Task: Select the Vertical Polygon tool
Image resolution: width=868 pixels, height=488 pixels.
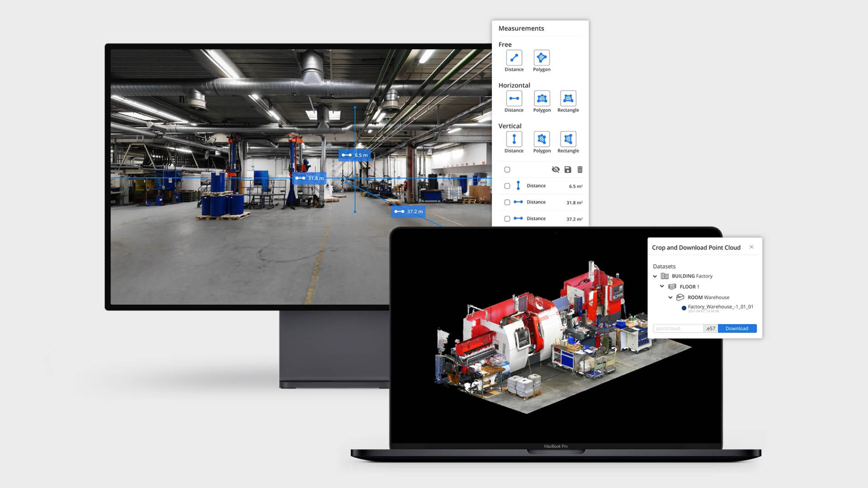Action: 540,138
